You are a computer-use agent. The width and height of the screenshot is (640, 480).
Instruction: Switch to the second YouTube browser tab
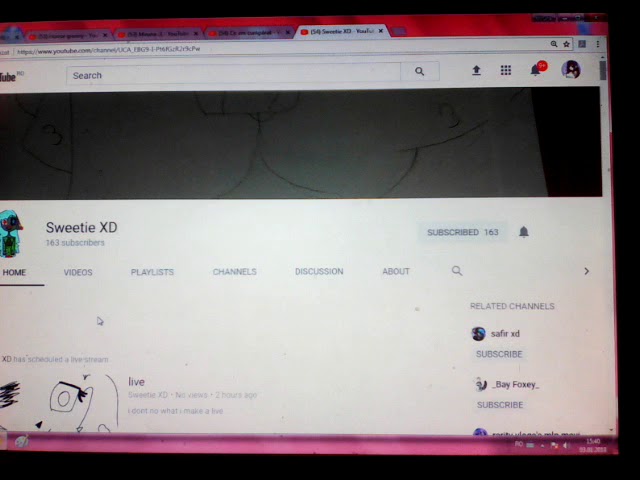(x=158, y=34)
